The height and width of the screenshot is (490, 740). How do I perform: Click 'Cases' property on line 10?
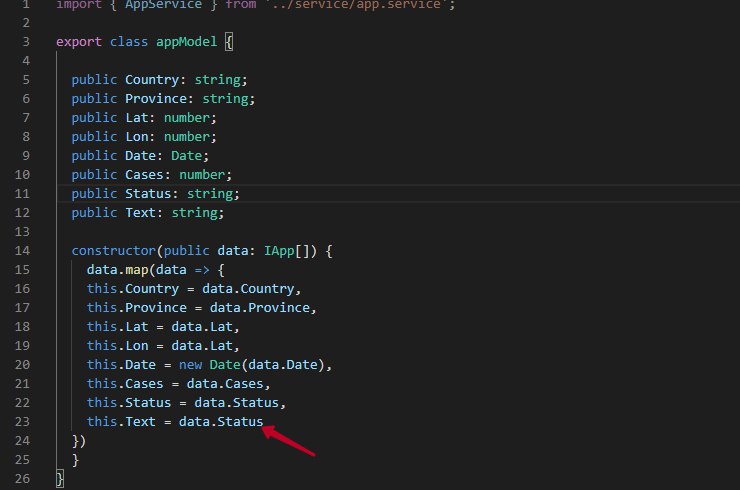[144, 175]
